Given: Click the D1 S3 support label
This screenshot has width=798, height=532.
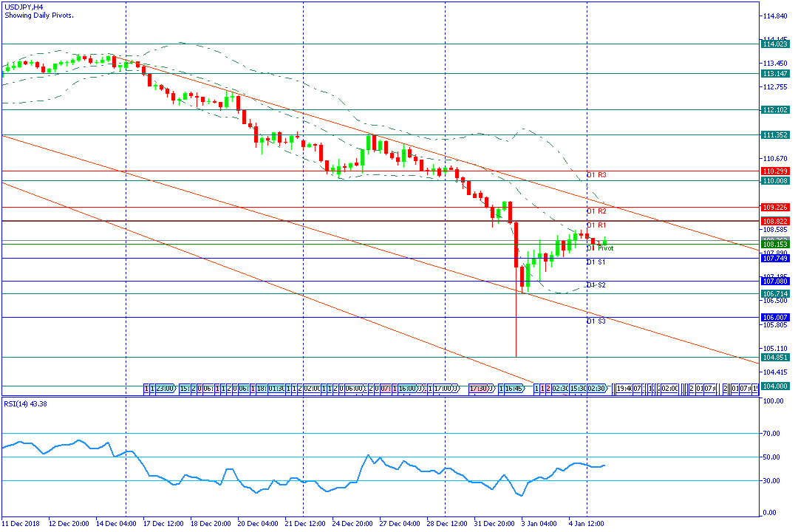Looking at the screenshot, I should point(596,321).
